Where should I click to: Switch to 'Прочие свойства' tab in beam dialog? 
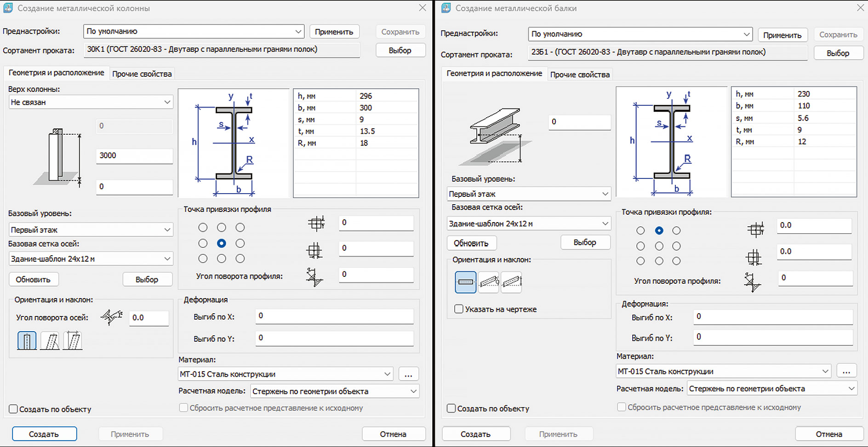(x=580, y=74)
